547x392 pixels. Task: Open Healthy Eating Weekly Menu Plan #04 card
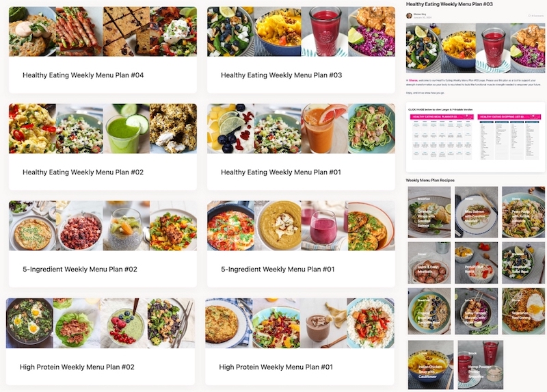[x=103, y=50]
